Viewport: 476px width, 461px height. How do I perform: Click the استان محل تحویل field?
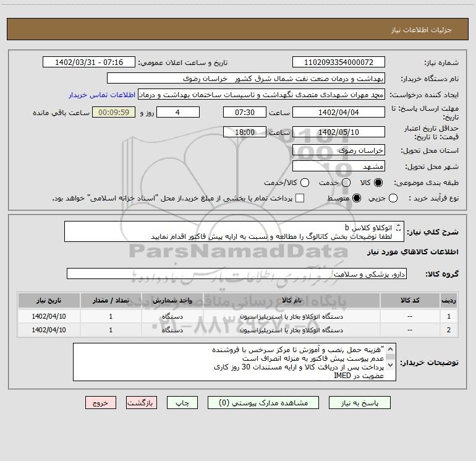(x=339, y=150)
